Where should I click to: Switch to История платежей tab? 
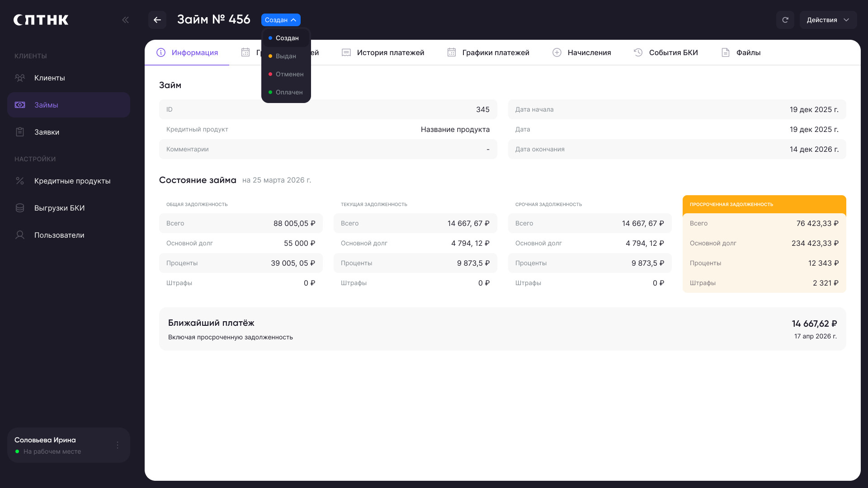[x=383, y=52]
